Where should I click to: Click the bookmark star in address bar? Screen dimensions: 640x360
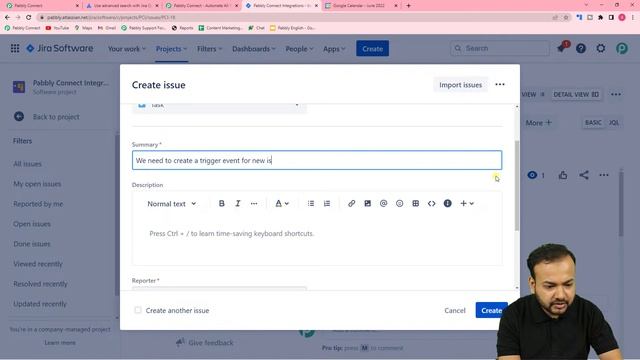point(566,17)
